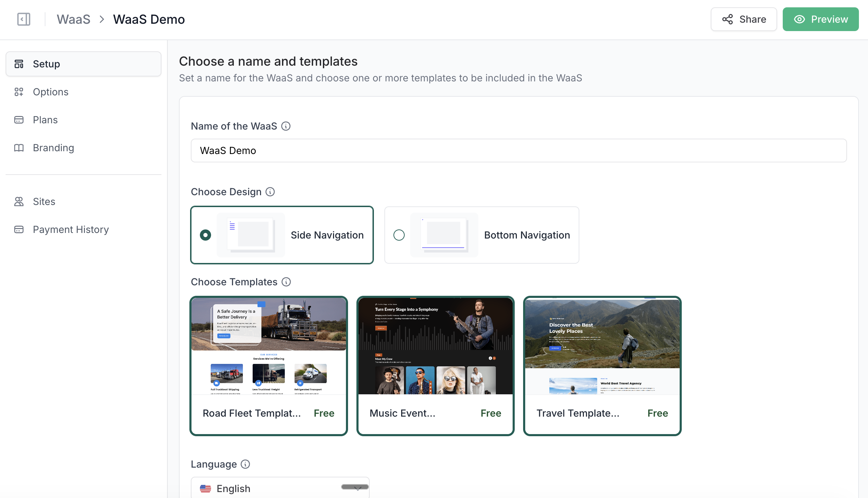
Task: Click the Share network icon
Action: [728, 19]
